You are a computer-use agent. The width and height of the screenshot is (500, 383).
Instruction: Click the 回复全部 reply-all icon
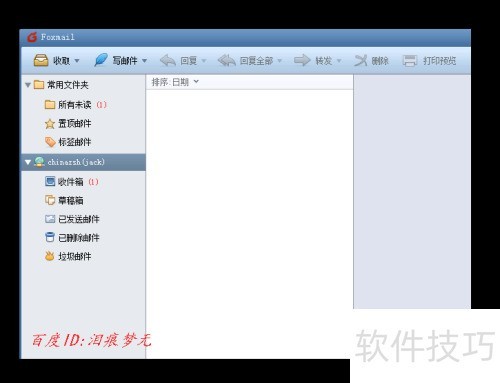tap(227, 60)
